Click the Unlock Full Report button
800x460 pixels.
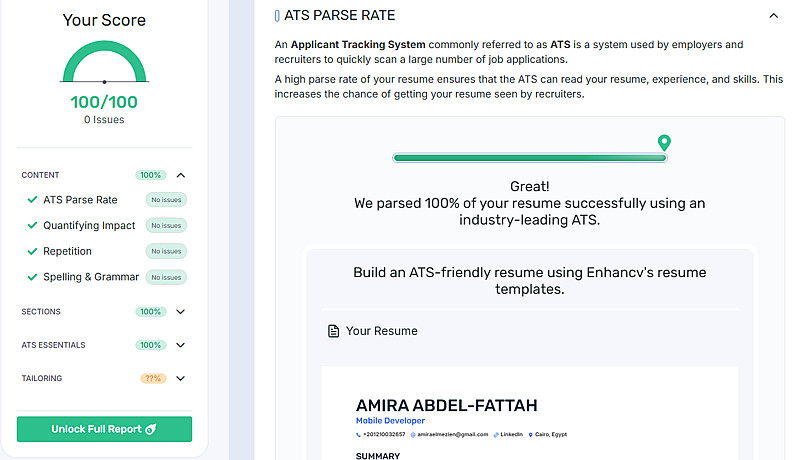[104, 429]
